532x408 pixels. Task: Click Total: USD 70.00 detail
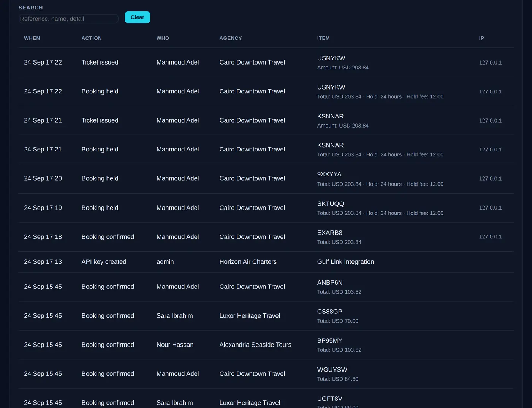point(337,321)
